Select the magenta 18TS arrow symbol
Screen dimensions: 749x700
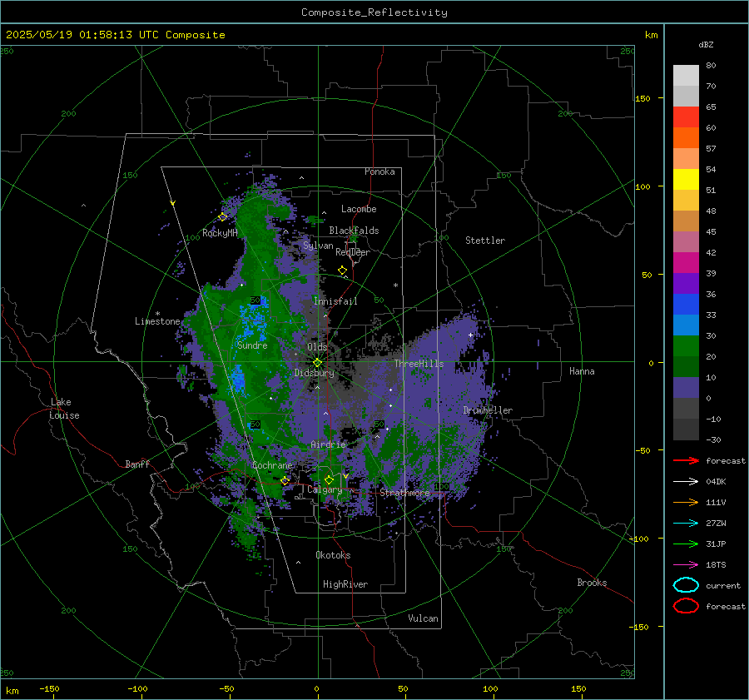[686, 565]
